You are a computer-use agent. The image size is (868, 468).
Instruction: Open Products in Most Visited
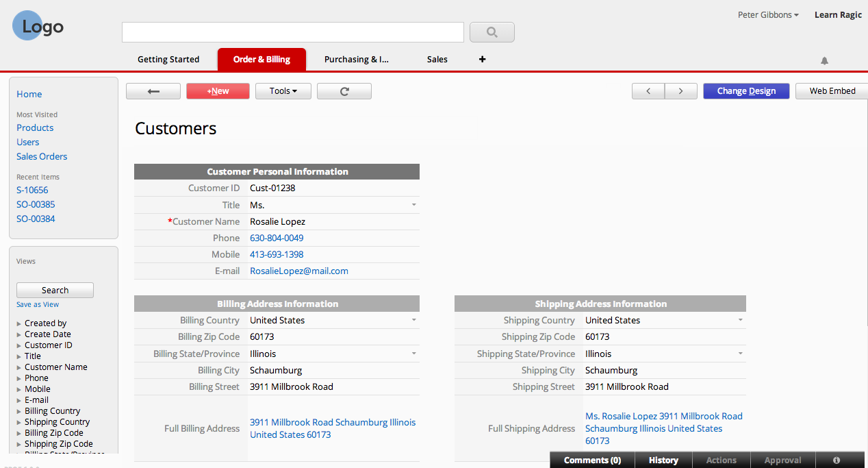[35, 128]
